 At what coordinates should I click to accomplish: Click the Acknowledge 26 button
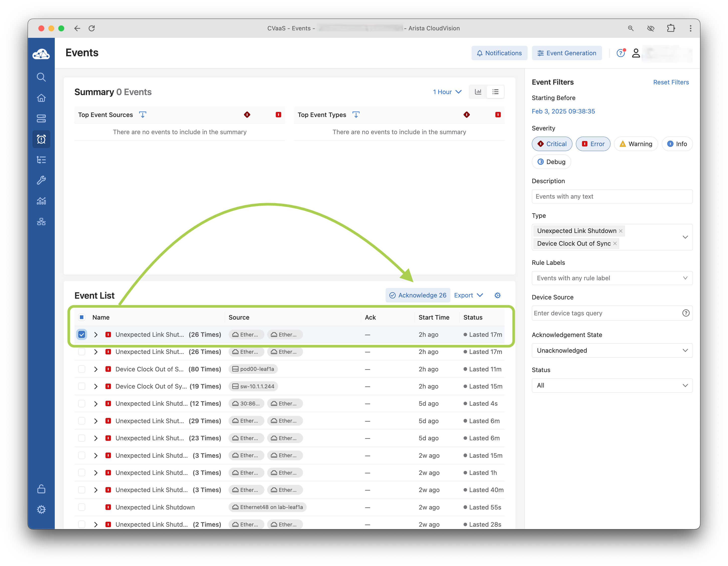click(418, 295)
